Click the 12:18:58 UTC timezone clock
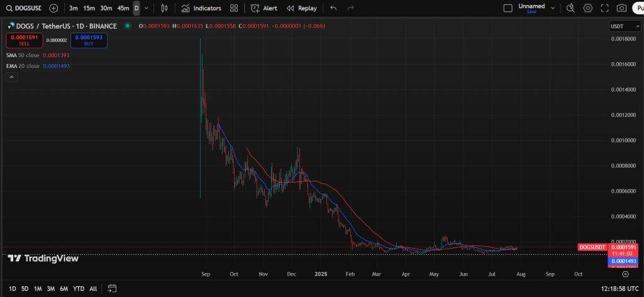644x297 pixels. 618,289
